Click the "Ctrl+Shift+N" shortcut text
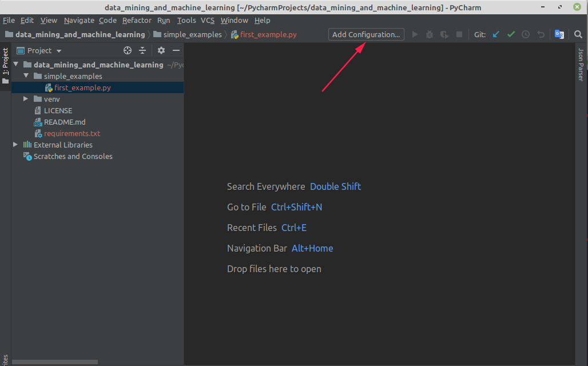Image resolution: width=588 pixels, height=366 pixels. (296, 208)
